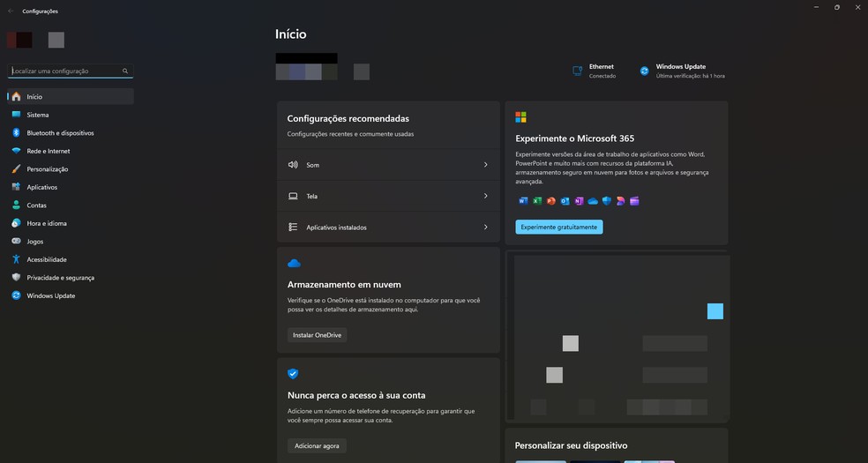Image resolution: width=868 pixels, height=463 pixels.
Task: Click the Microsoft logo in 365 card
Action: coord(521,117)
